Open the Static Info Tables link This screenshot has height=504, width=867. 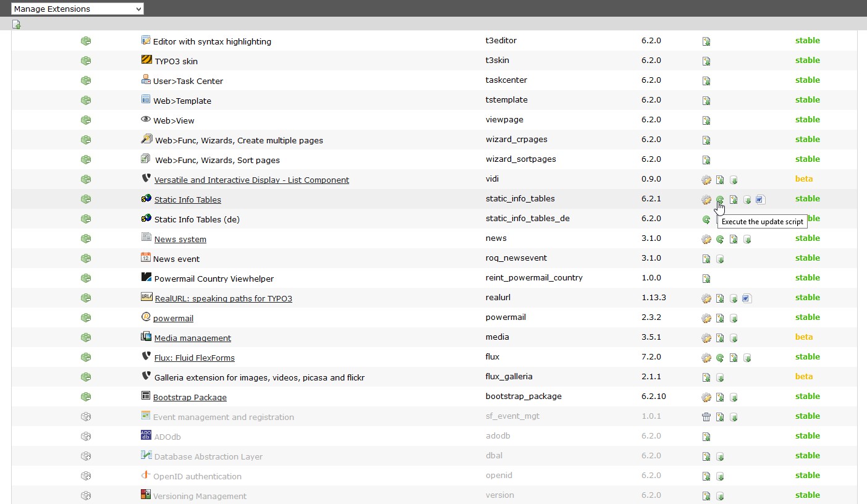pyautogui.click(x=187, y=200)
